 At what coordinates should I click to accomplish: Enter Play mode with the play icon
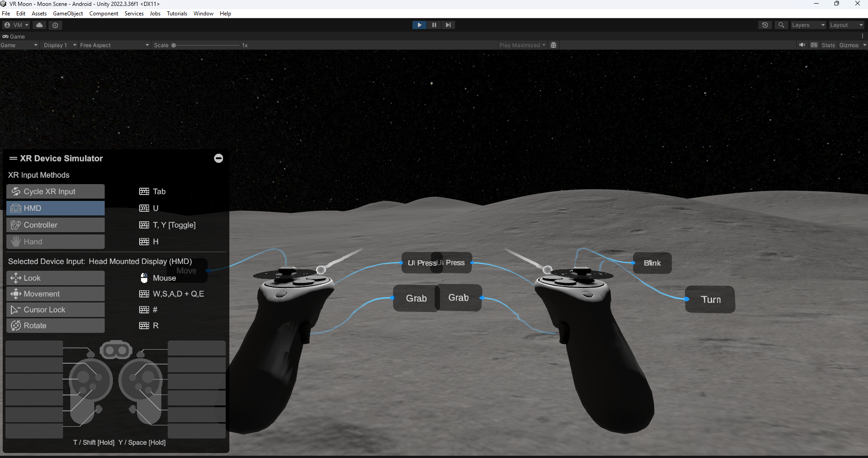point(419,25)
